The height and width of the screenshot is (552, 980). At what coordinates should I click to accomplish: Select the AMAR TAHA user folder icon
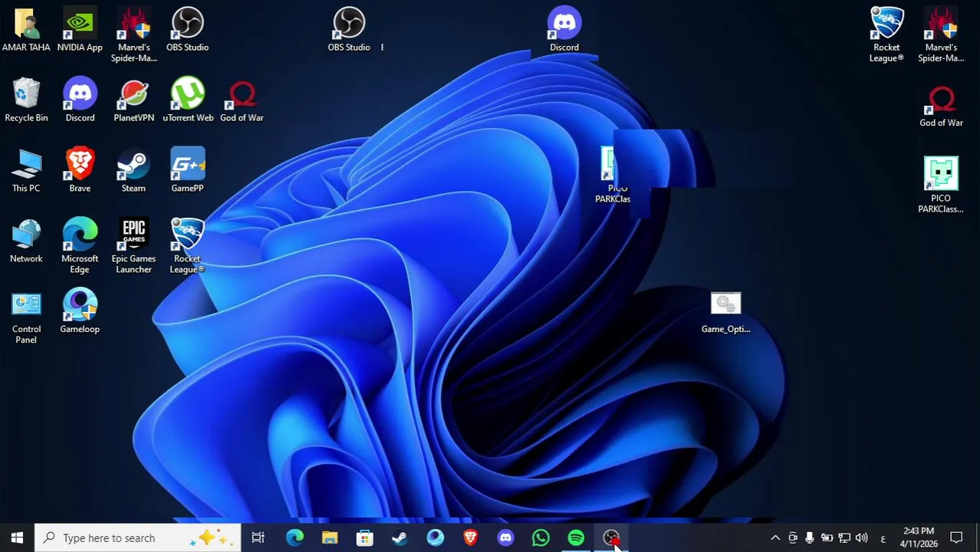pyautogui.click(x=26, y=31)
